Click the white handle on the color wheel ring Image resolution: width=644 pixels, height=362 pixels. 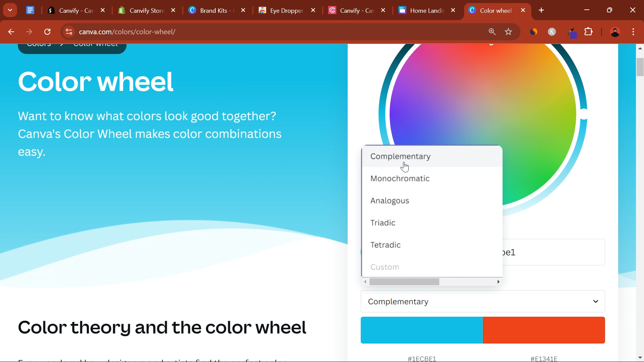click(x=585, y=114)
